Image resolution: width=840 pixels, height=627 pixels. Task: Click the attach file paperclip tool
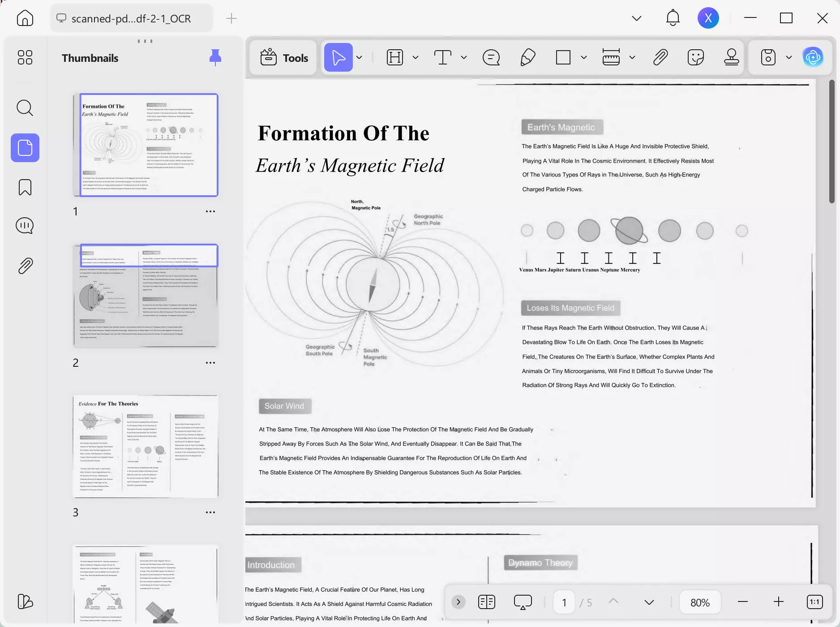coord(660,57)
